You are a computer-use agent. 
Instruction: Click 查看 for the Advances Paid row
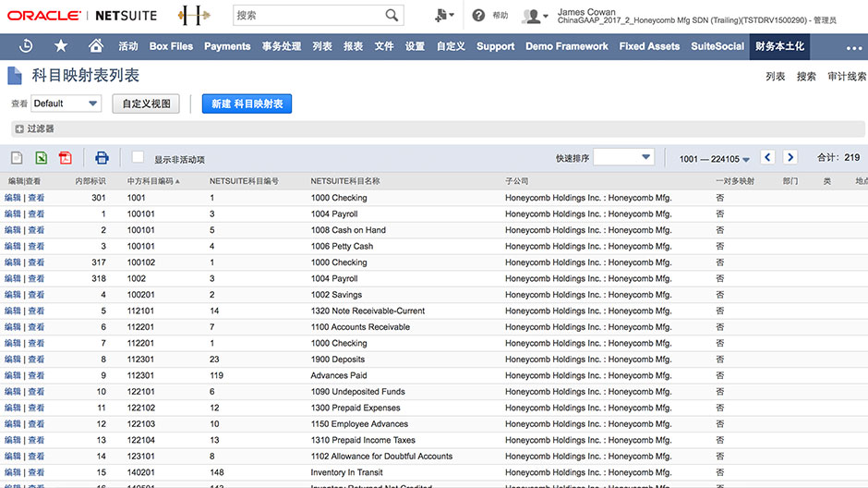(x=36, y=375)
